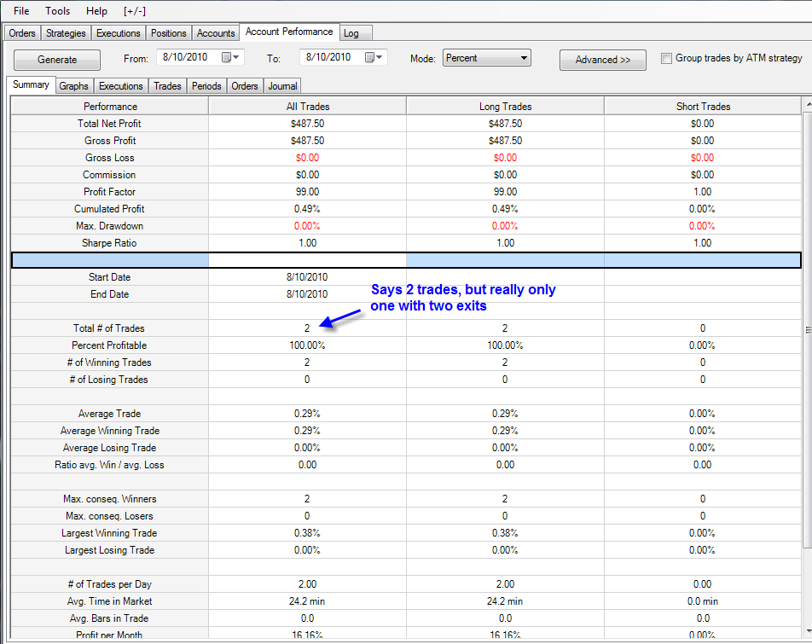Click the Long Trades column header
This screenshot has height=644, width=812.
(x=506, y=106)
